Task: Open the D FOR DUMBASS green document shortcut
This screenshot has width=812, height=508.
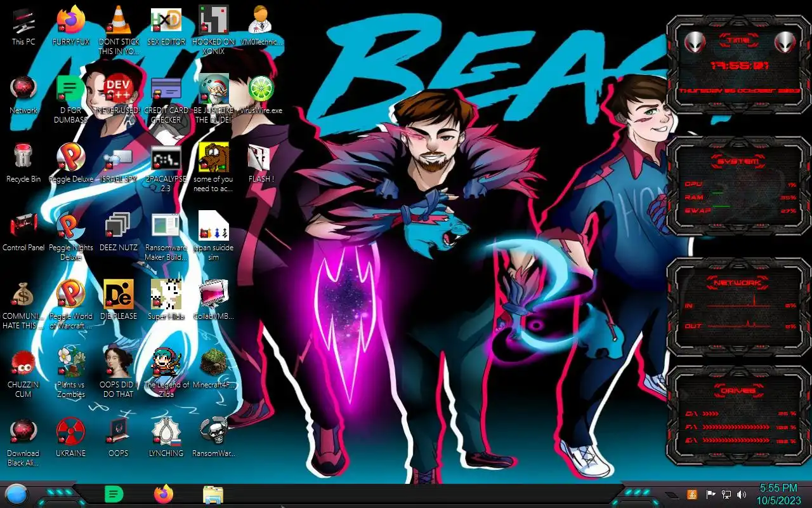Action: 71,100
